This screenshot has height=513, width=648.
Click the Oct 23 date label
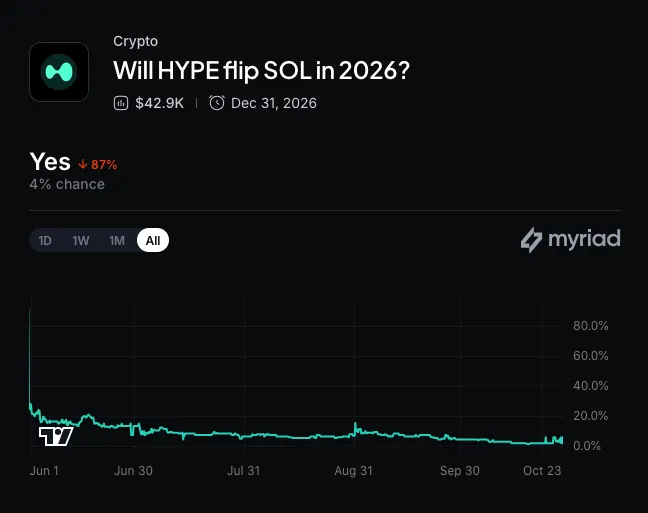[542, 471]
